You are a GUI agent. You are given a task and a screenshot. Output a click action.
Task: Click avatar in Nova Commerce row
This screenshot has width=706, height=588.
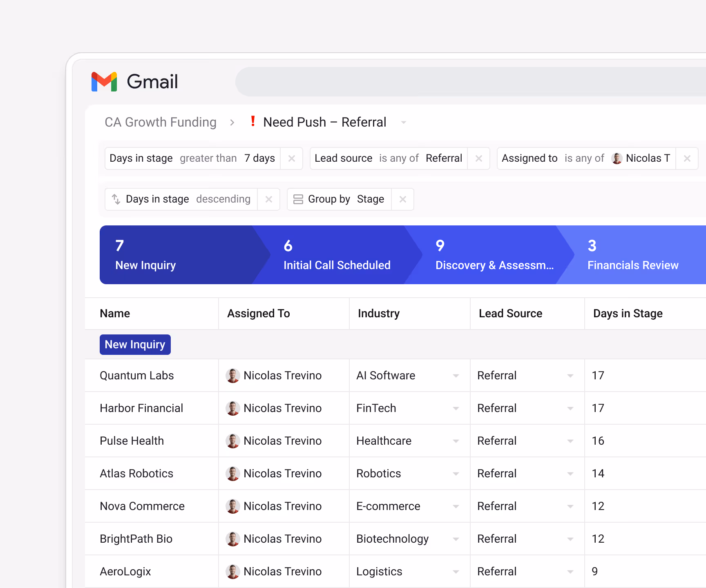tap(233, 506)
